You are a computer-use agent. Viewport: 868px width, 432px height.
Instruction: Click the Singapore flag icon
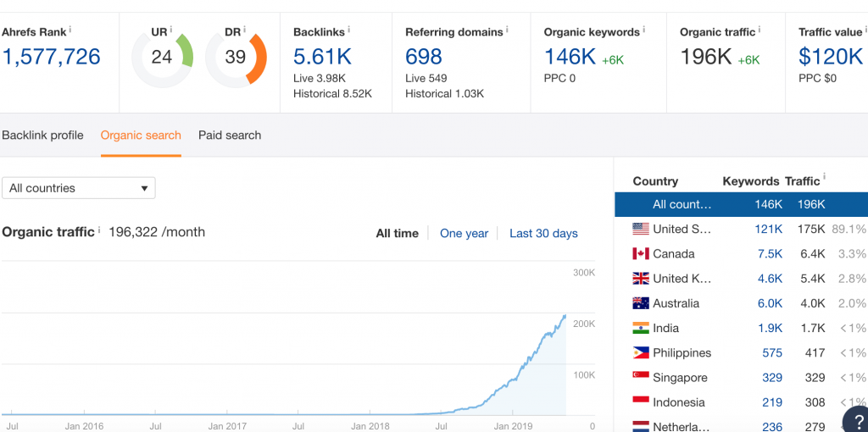pyautogui.click(x=641, y=376)
